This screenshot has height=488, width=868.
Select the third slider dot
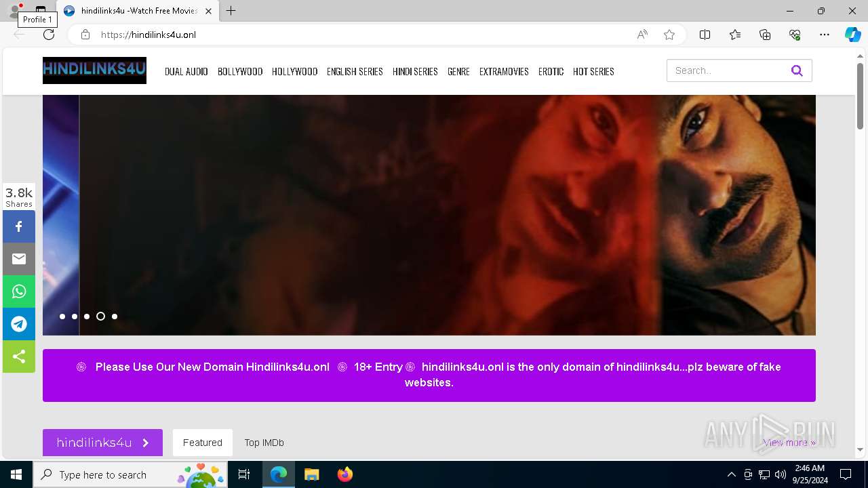coord(87,317)
